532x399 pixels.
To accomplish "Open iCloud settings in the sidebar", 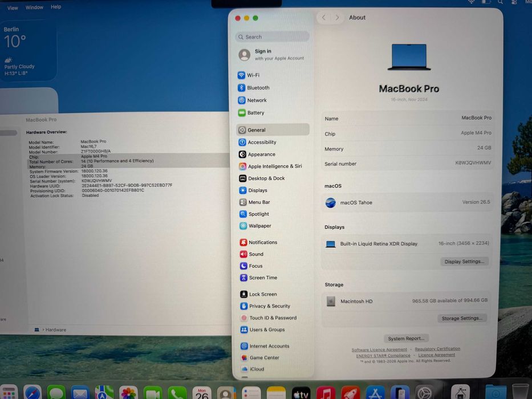I will point(253,369).
